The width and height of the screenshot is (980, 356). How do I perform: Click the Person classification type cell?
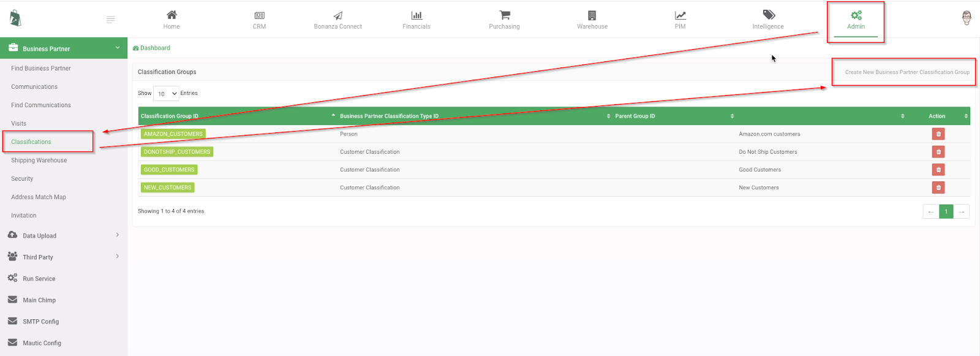point(349,134)
